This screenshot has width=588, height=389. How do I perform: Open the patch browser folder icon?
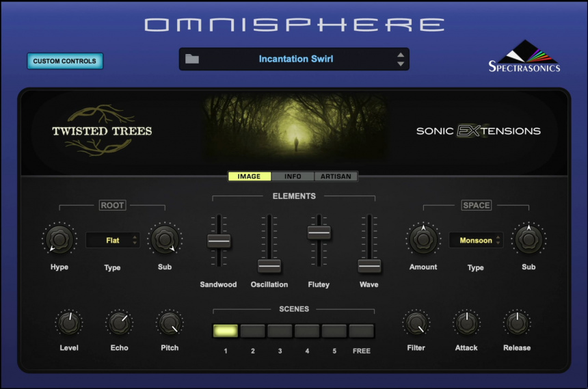[192, 59]
